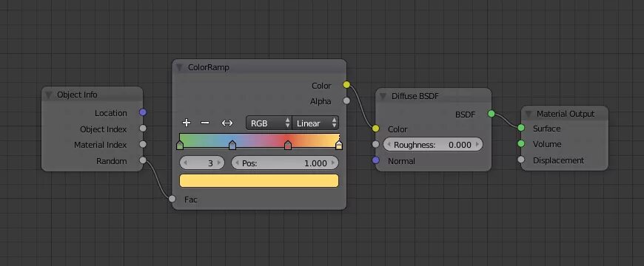
Task: Click the Volume input socket
Action: click(521, 144)
